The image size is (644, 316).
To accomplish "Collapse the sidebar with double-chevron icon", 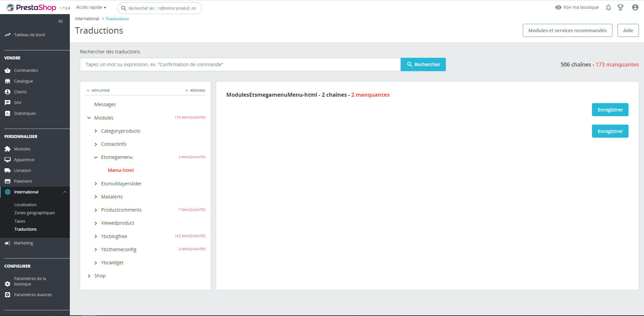I will (60, 21).
